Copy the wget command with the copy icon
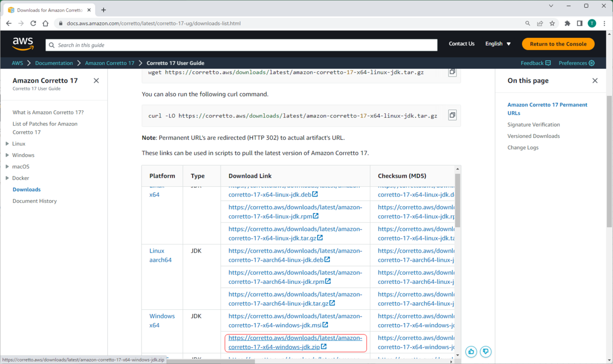613x364 pixels. pyautogui.click(x=452, y=72)
